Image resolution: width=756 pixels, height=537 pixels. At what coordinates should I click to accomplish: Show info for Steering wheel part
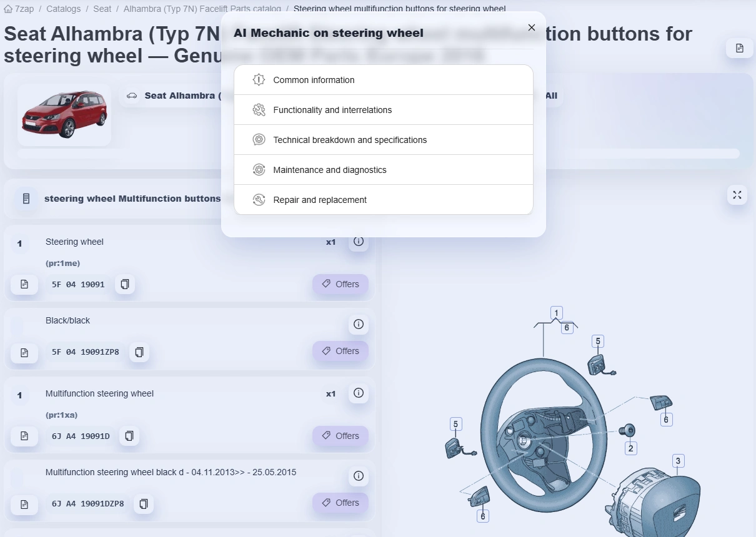click(x=359, y=241)
